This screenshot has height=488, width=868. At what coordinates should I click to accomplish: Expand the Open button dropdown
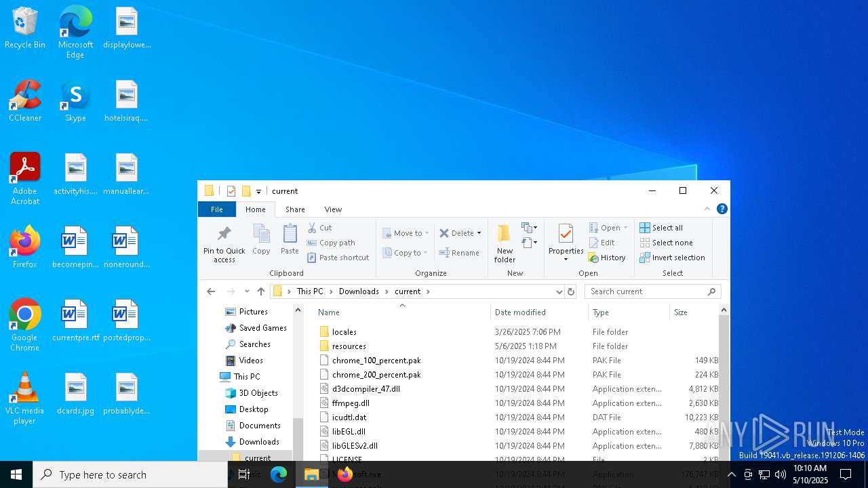[625, 228]
